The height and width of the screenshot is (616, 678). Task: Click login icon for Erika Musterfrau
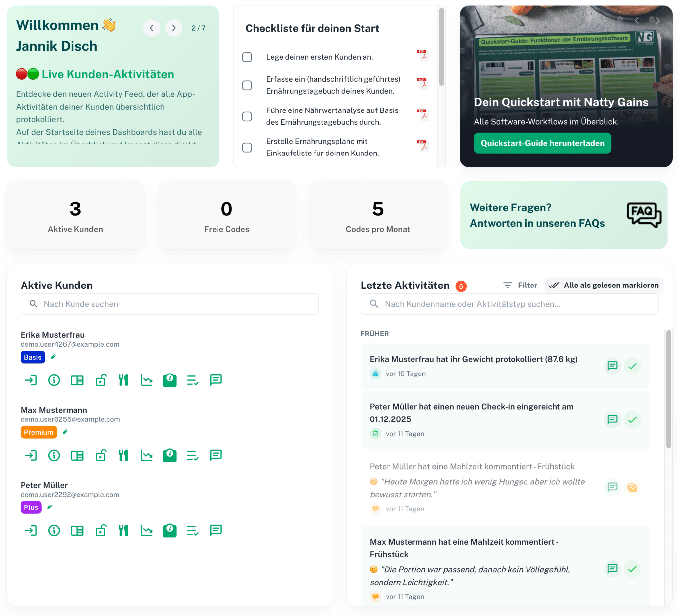[31, 380]
